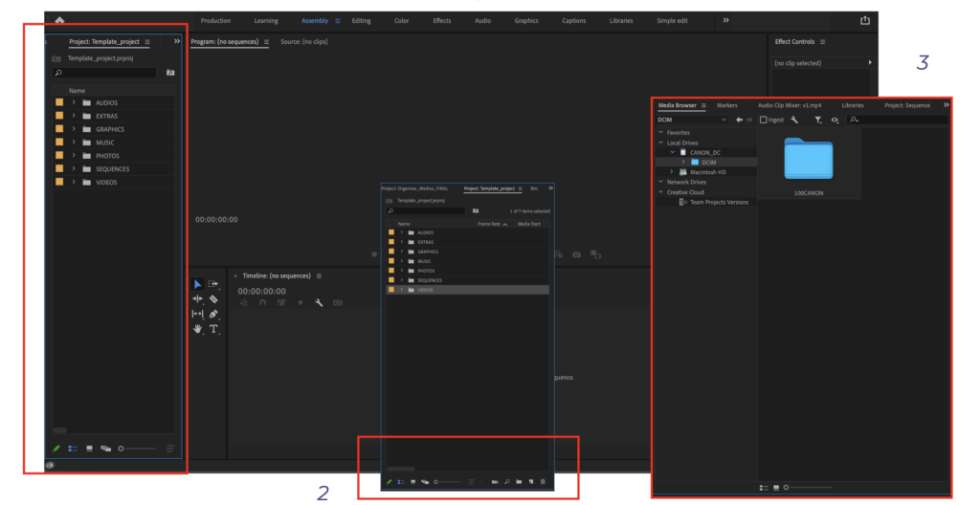Expand the MUSIC bin in the left Project panel
980x505 pixels.
pyautogui.click(x=74, y=143)
